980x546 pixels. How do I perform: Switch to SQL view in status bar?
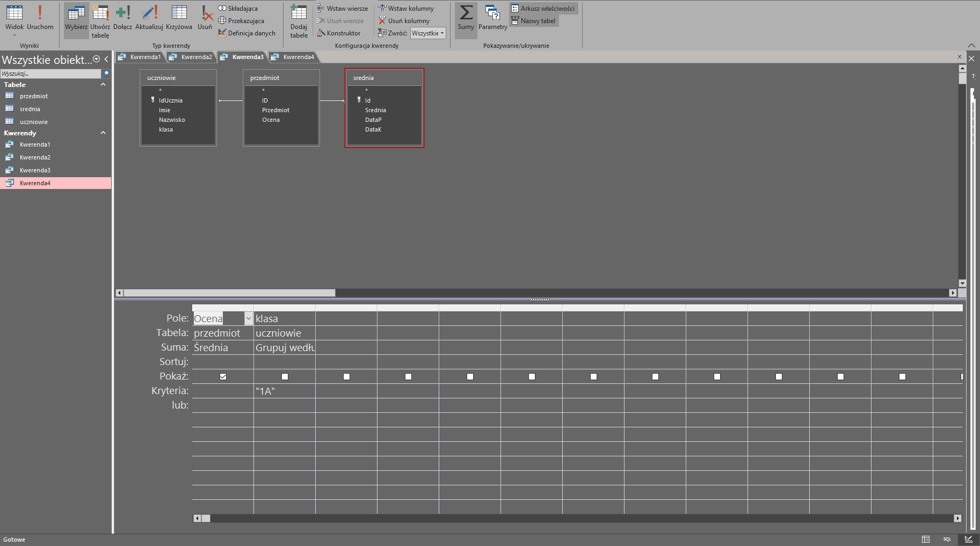click(947, 539)
